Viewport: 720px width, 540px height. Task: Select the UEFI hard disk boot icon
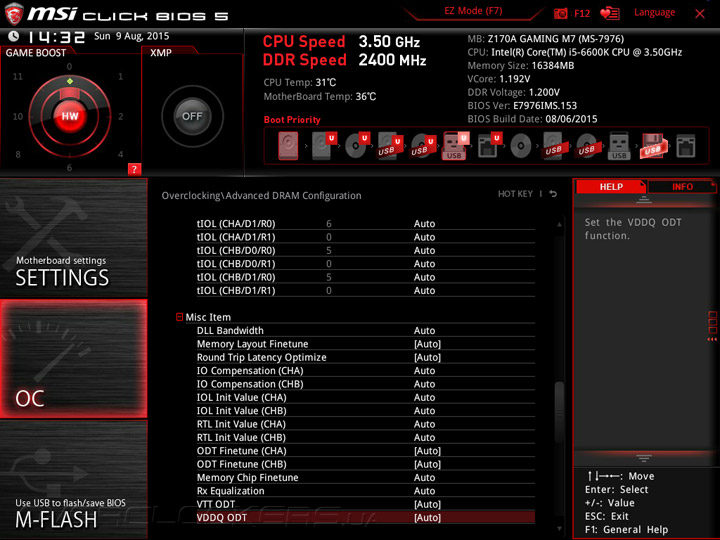324,146
